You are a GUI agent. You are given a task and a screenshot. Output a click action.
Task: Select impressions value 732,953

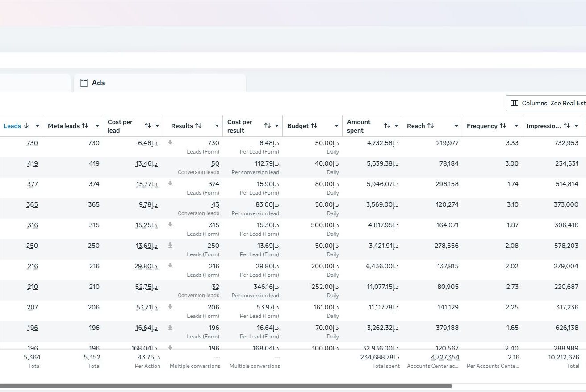click(567, 143)
